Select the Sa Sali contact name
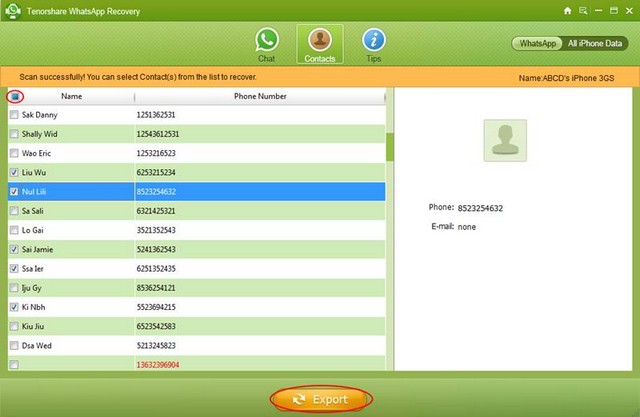Screen dimensions: 640x417 click(x=33, y=211)
